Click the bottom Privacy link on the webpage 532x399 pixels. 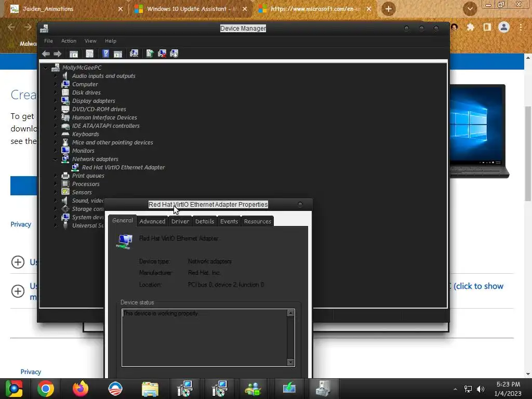coord(31,372)
